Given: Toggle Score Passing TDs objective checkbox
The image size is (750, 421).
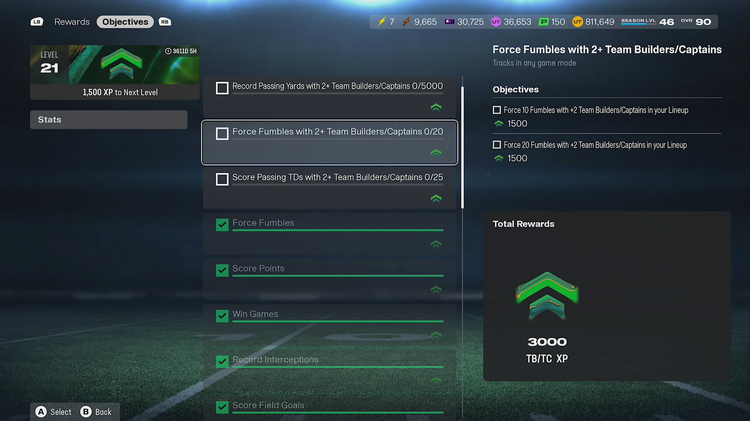Looking at the screenshot, I should point(222,179).
